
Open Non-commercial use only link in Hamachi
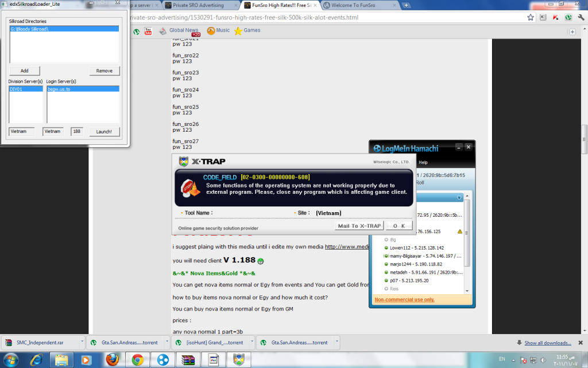[404, 300]
